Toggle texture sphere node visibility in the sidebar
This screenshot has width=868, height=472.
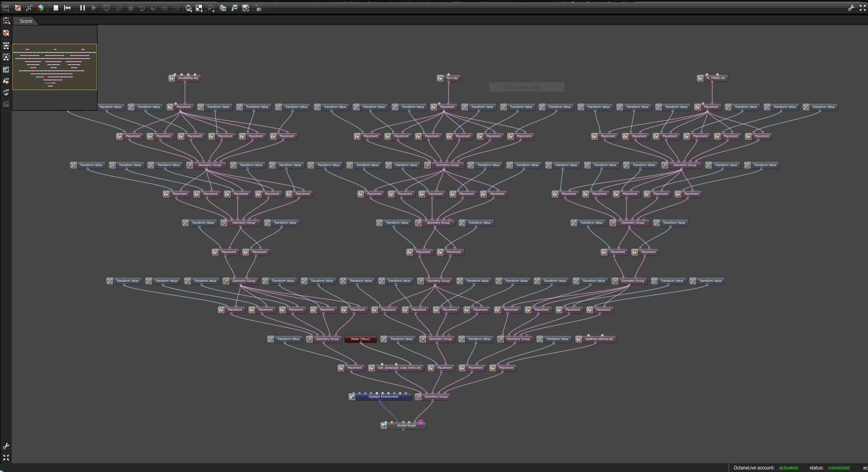click(x=6, y=92)
